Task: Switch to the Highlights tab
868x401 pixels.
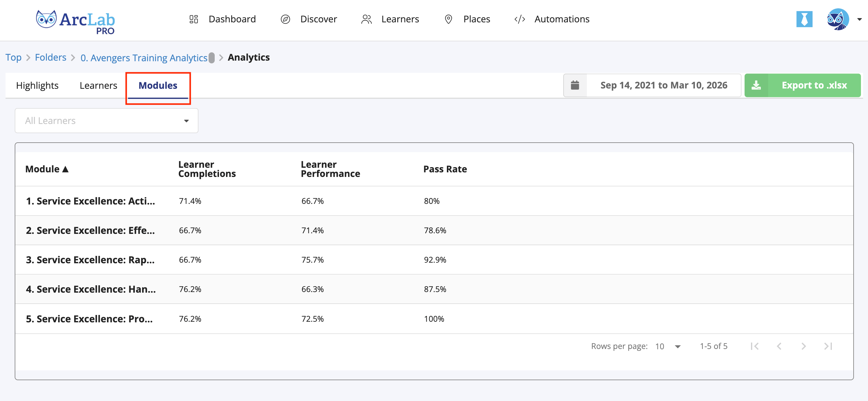Action: pos(37,85)
